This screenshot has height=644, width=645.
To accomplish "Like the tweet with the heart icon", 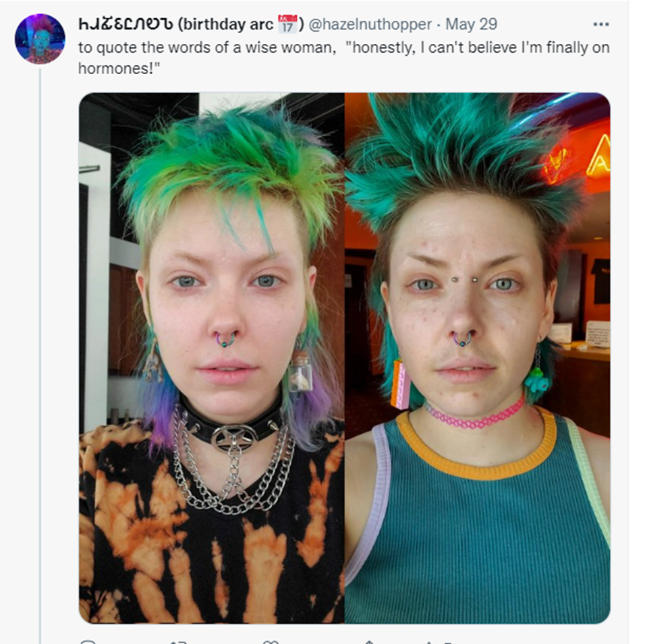I will coord(271,641).
